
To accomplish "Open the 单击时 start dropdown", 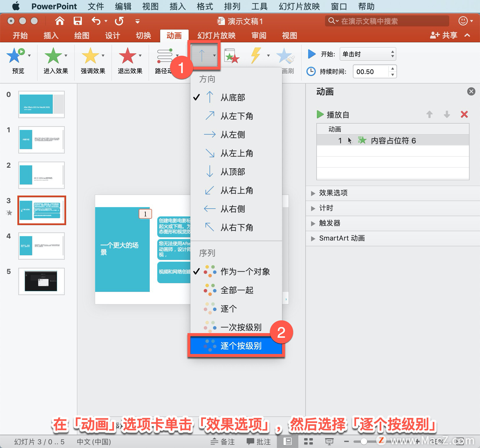I will tap(368, 54).
